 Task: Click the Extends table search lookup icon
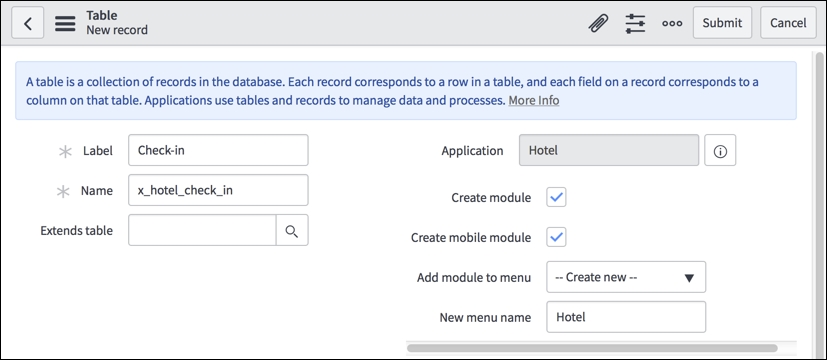coord(292,230)
